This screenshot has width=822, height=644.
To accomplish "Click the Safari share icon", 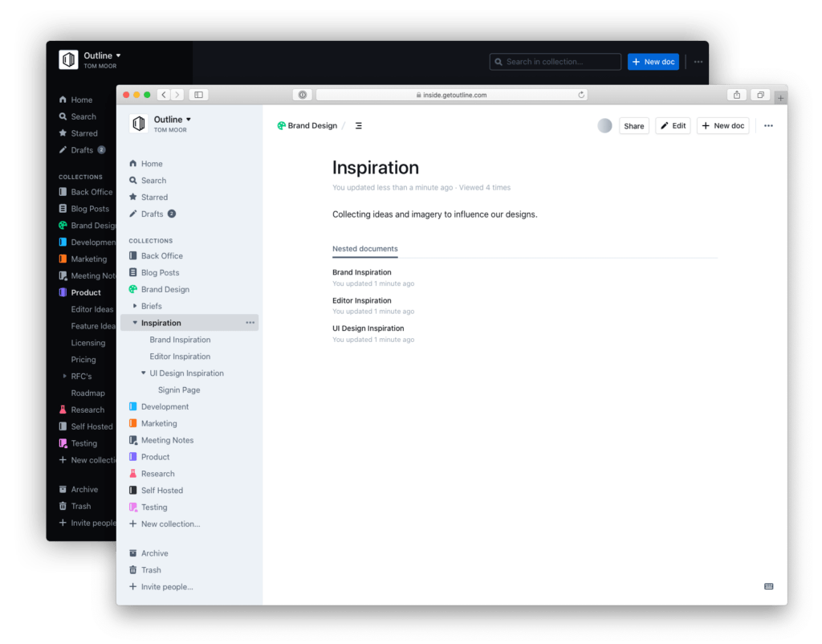I will (x=737, y=95).
